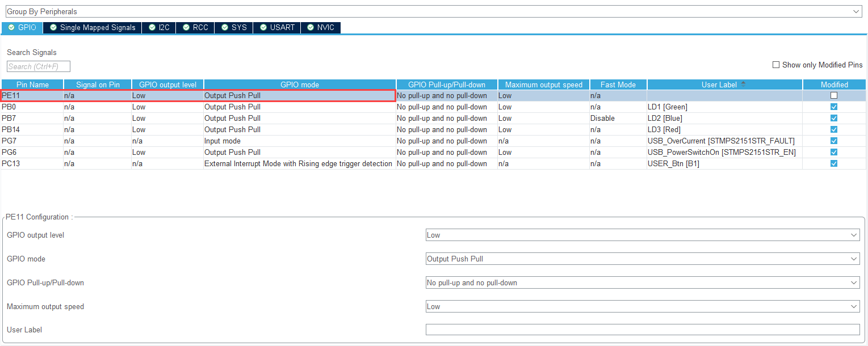This screenshot has width=868, height=346.
Task: Select the SYS tab
Action: click(234, 27)
